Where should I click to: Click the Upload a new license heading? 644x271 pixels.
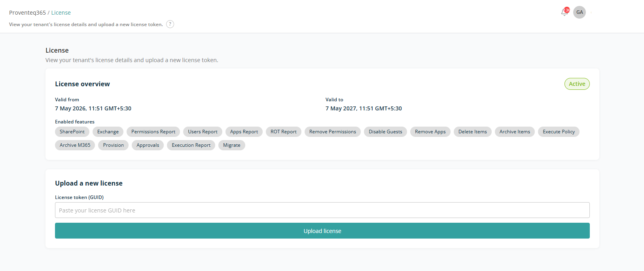click(89, 183)
